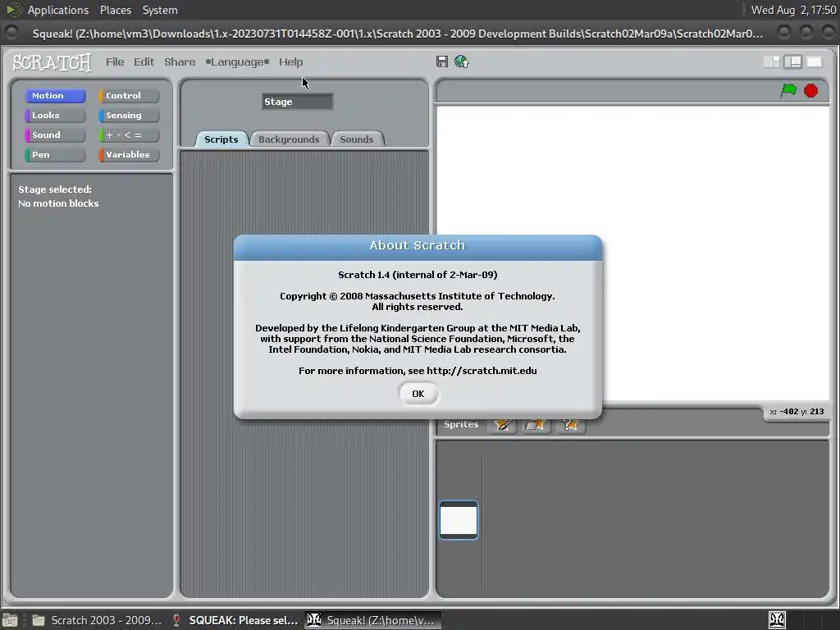Viewport: 840px width, 630px height.
Task: Start scripts with the green flag
Action: 788,90
